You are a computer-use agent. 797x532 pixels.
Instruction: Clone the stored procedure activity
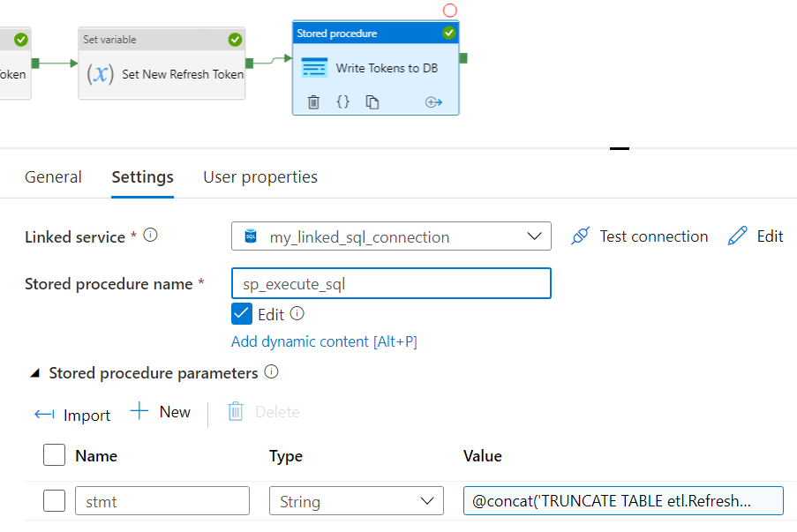click(372, 101)
